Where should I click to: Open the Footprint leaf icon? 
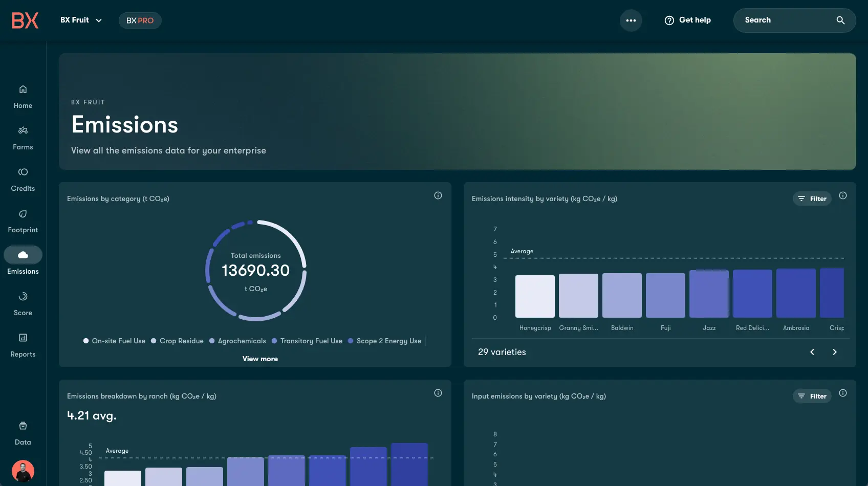23,214
